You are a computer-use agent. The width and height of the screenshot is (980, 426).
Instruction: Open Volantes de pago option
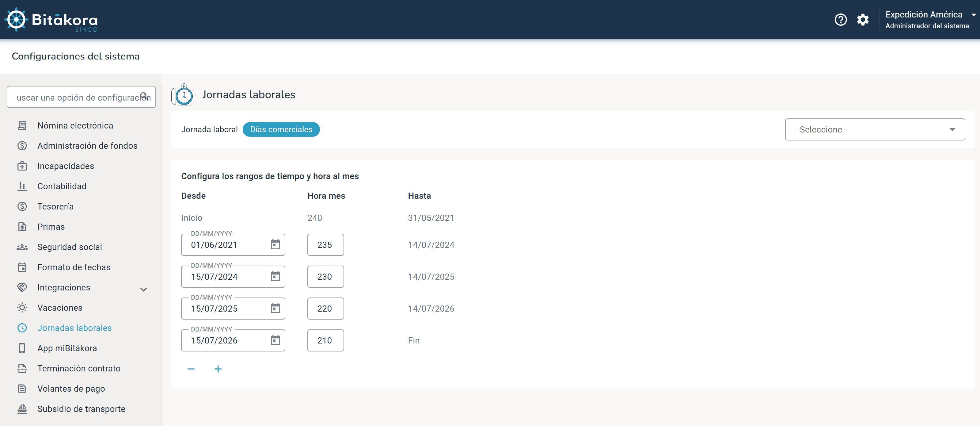71,389
